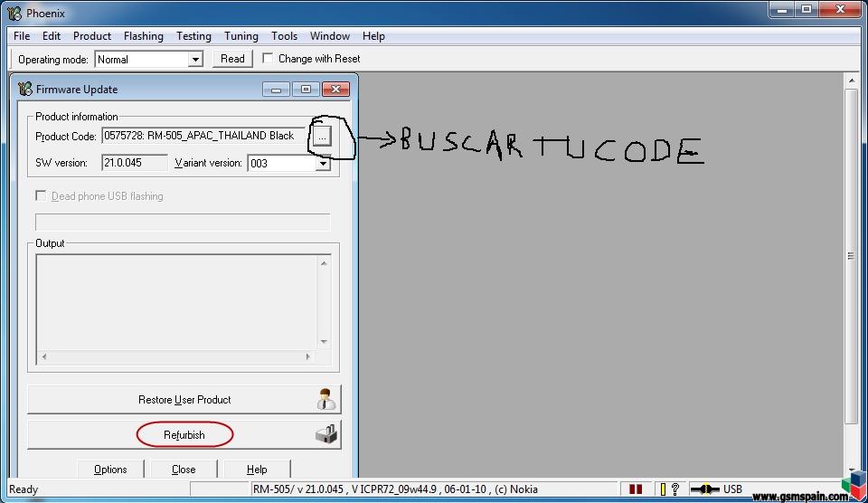Minimize the Firmware Update window
The height and width of the screenshot is (503, 868).
pos(276,90)
